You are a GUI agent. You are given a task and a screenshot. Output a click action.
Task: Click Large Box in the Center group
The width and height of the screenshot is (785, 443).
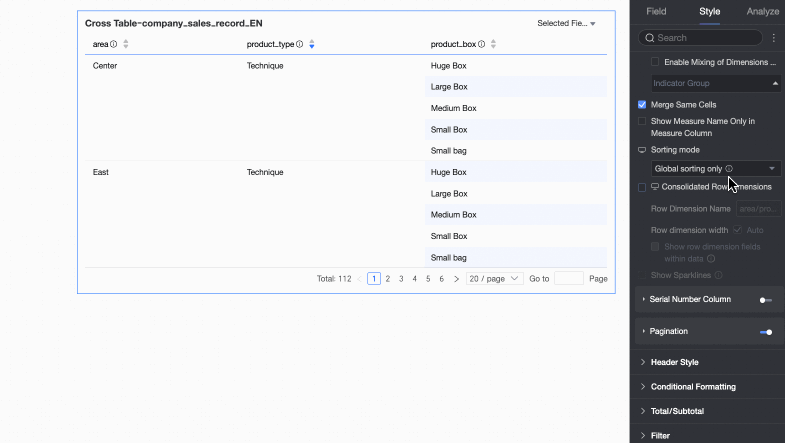(449, 87)
